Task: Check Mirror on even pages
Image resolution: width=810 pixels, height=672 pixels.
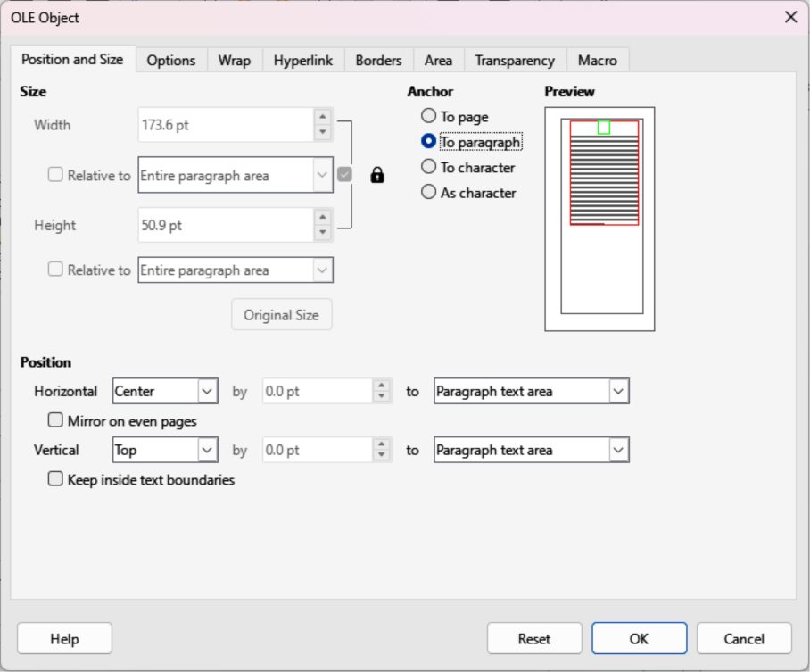Action: [56, 420]
